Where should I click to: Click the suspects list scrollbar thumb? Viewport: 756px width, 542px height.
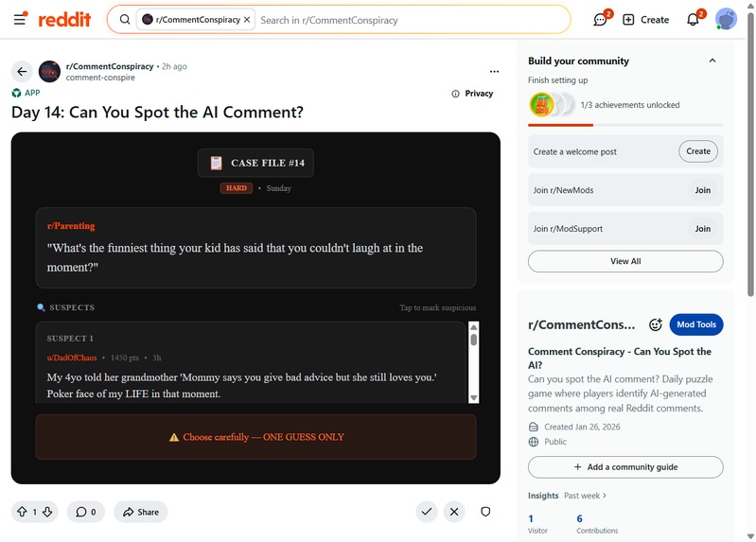coord(473,340)
